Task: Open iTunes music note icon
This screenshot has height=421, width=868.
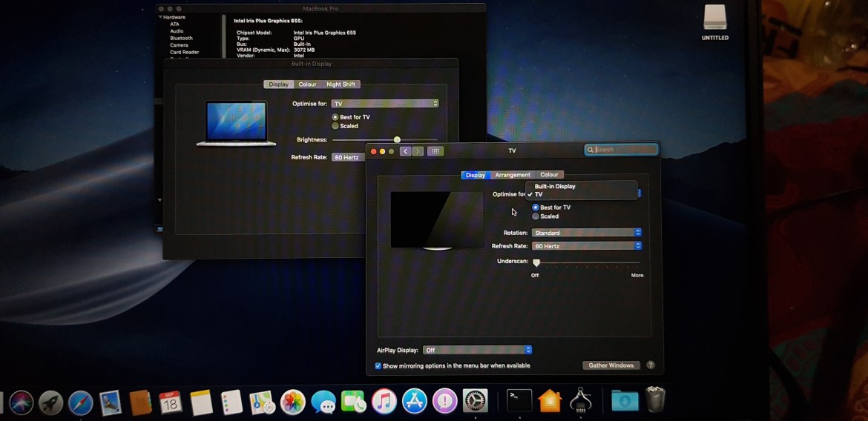Action: click(x=384, y=402)
